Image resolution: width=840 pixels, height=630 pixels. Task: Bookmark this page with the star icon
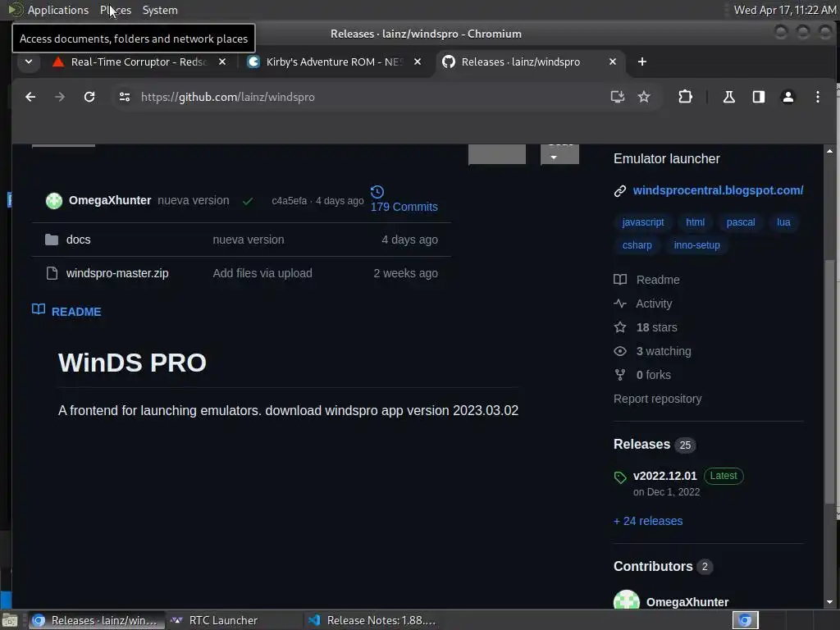pyautogui.click(x=644, y=97)
